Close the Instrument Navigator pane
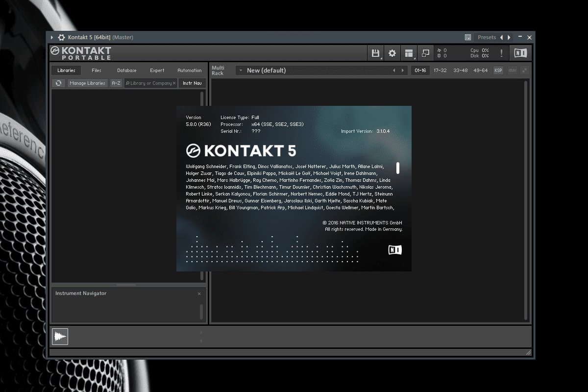Viewport: 588px width, 392px height. pos(199,294)
